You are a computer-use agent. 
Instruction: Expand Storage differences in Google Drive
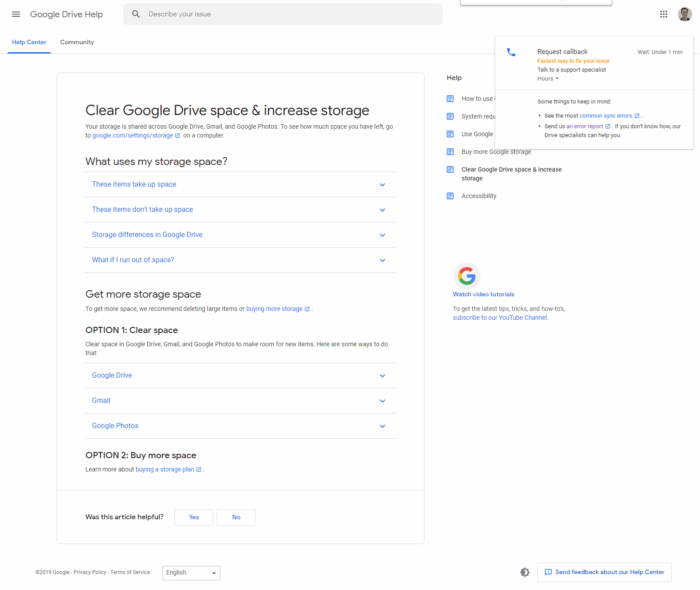240,235
